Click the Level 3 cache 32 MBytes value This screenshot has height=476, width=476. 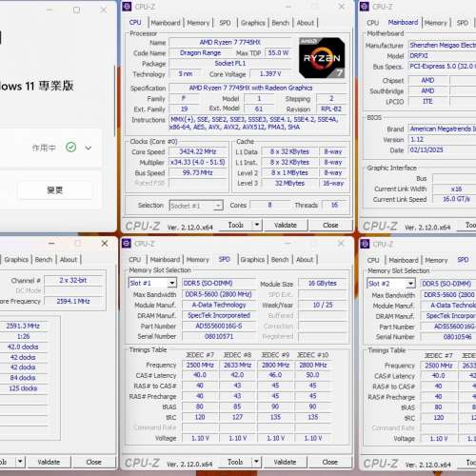click(x=289, y=183)
